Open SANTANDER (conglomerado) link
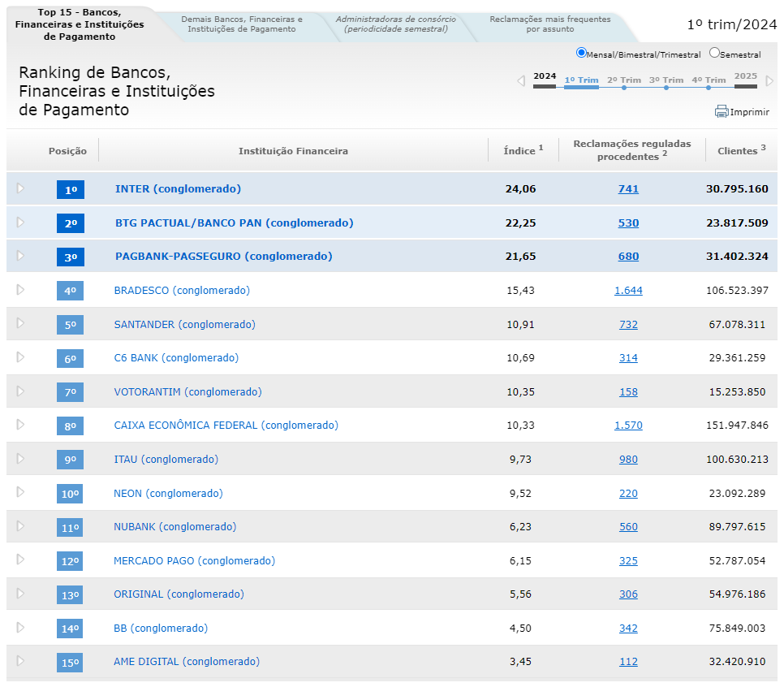Image resolution: width=784 pixels, height=687 pixels. coord(184,324)
